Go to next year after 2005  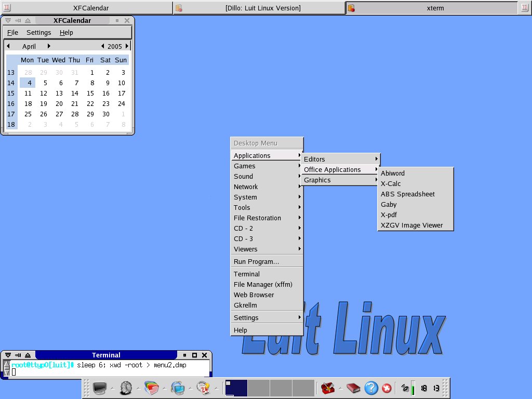click(127, 46)
